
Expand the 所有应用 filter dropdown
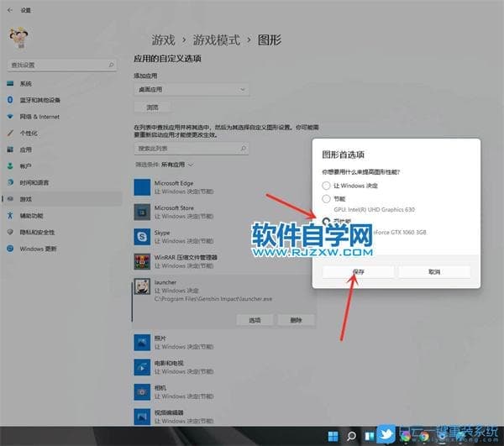177,165
